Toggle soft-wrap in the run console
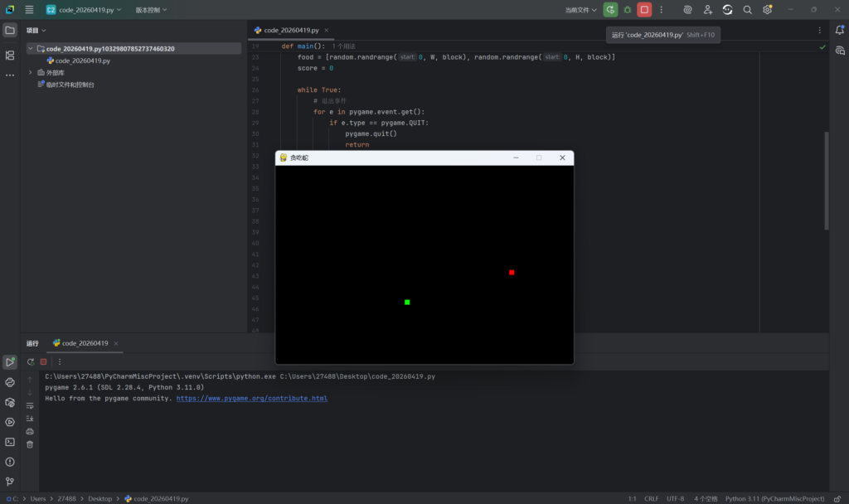Viewport: 849px width, 504px height. point(30,405)
